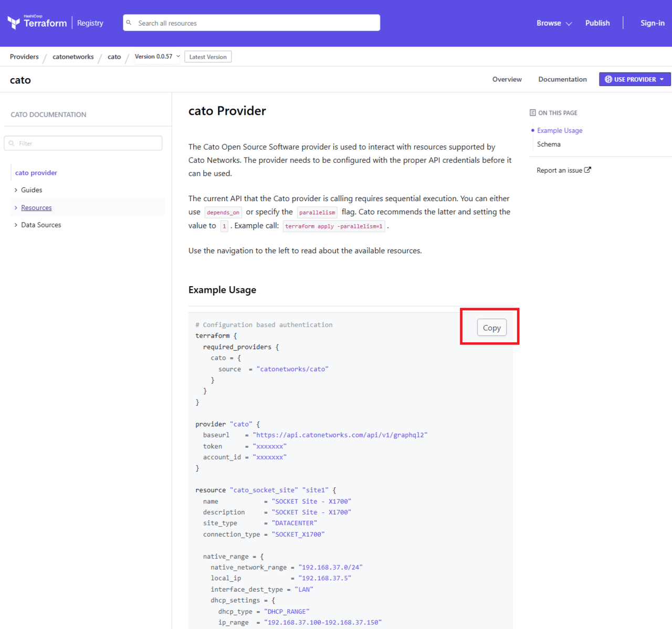
Task: Open the Publish menu item
Action: point(597,23)
